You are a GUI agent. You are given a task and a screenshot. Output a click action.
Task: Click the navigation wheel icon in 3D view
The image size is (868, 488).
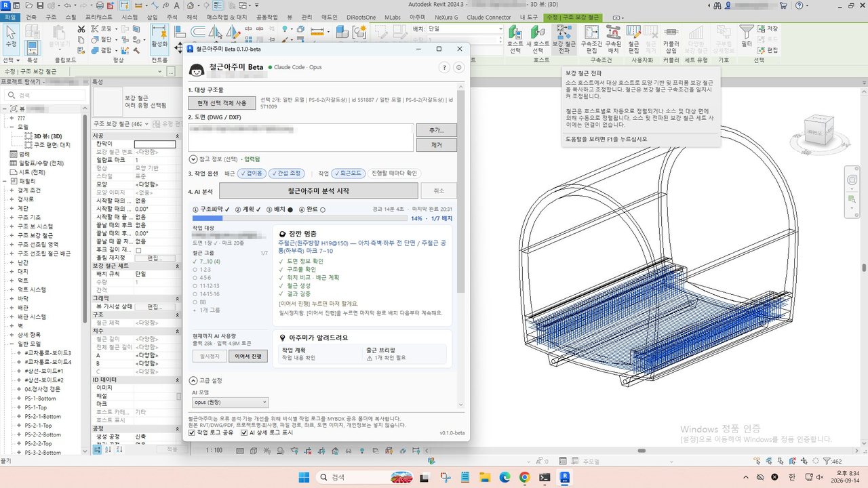tap(852, 180)
